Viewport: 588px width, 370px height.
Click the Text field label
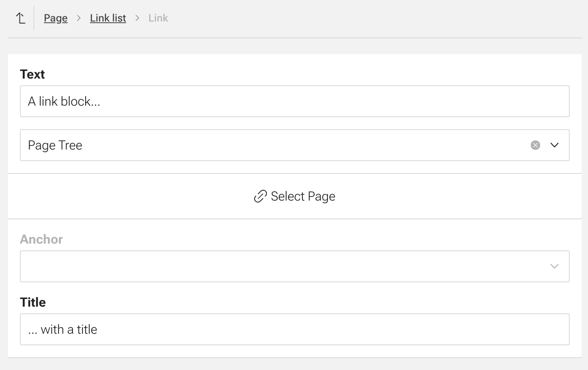[x=32, y=74]
